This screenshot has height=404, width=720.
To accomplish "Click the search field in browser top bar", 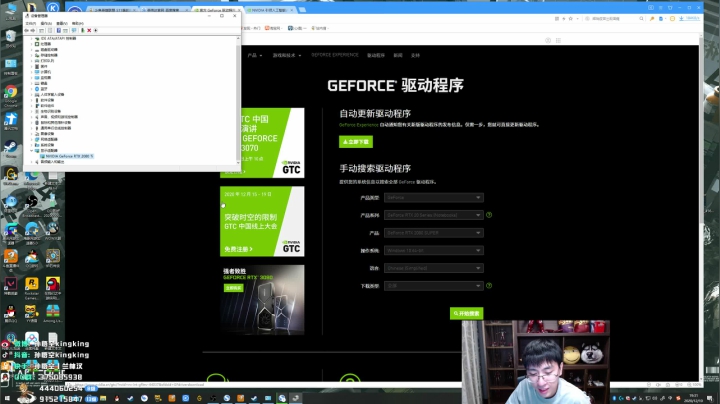I will coord(614,18).
